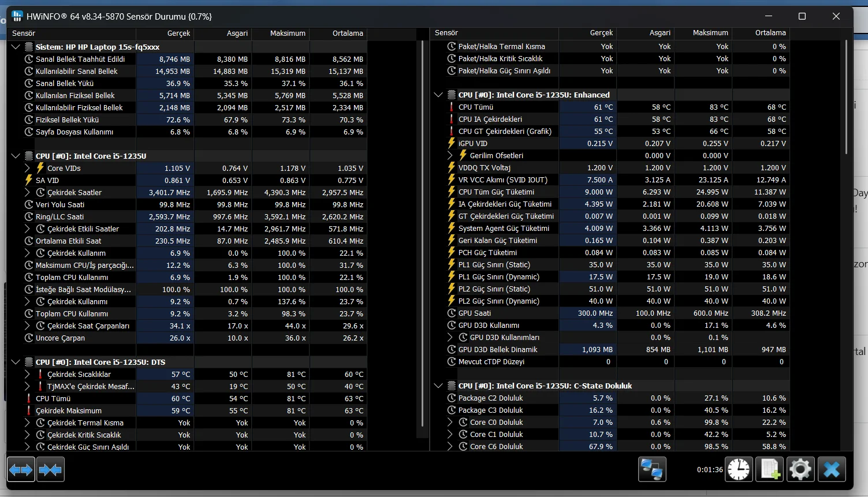Click the clock icon beside Package C2 Doluluk

(452, 398)
